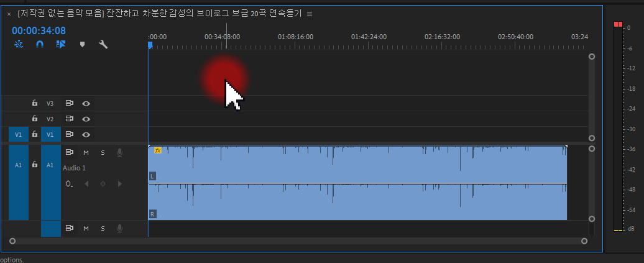Click Audio 1 voice-over record microphone

coord(119,152)
